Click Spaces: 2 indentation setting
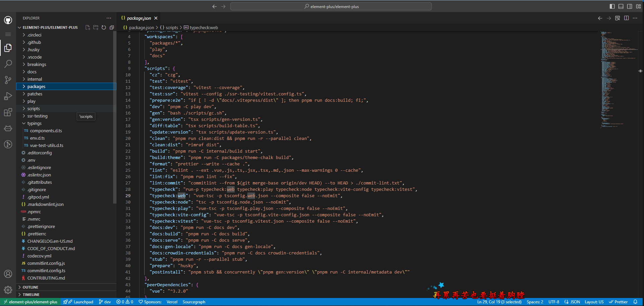644x306 pixels. point(535,302)
